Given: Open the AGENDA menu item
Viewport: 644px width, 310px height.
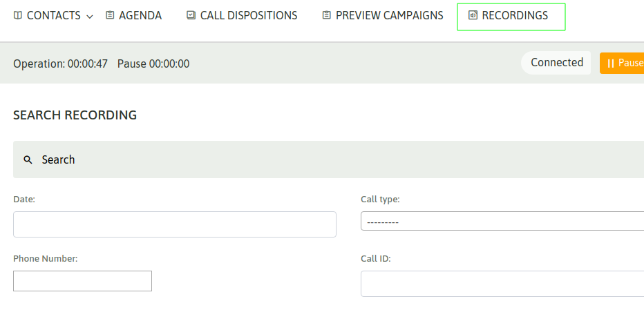Looking at the screenshot, I should click(x=140, y=15).
